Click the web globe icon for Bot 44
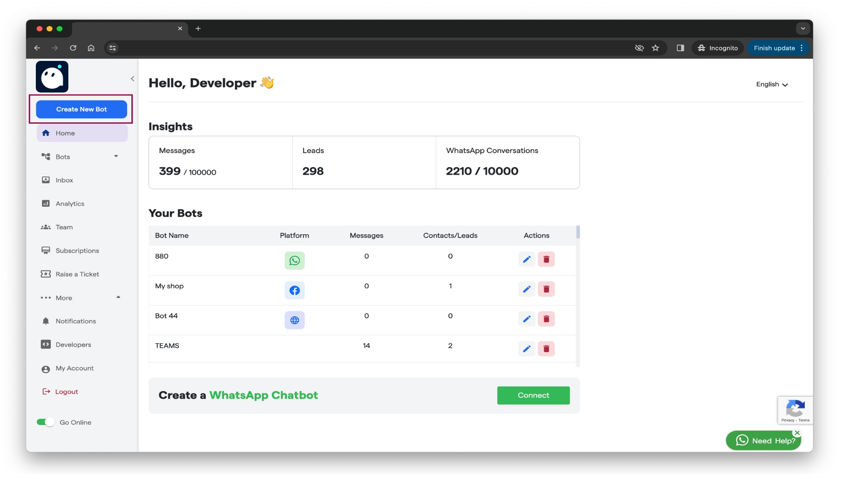This screenshot has width=868, height=502. 294,320
